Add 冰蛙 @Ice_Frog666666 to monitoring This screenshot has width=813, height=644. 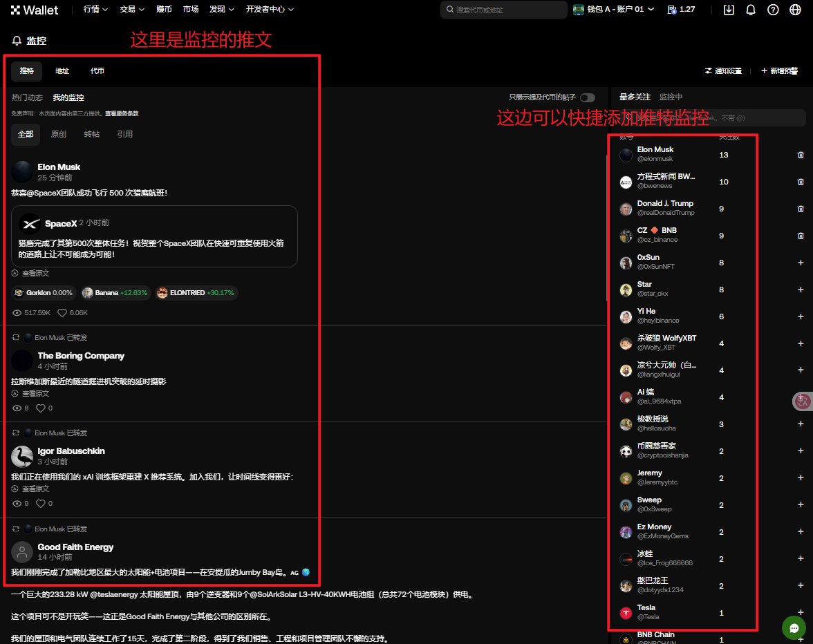tap(801, 558)
